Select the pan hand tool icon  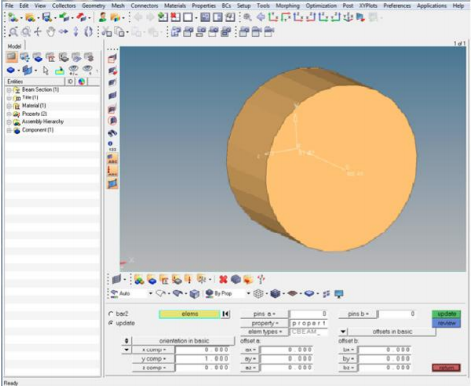[x=50, y=32]
